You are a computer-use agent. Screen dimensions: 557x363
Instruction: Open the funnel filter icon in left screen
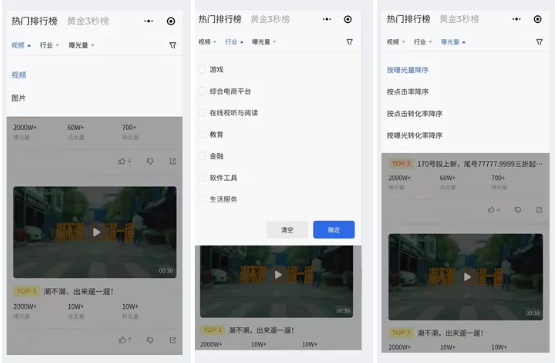(x=173, y=45)
